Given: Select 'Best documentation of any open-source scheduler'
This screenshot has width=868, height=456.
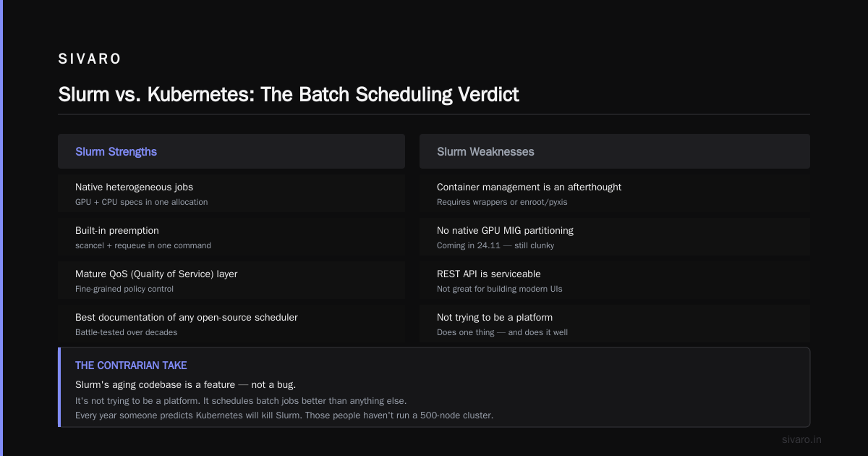Looking at the screenshot, I should tap(187, 317).
